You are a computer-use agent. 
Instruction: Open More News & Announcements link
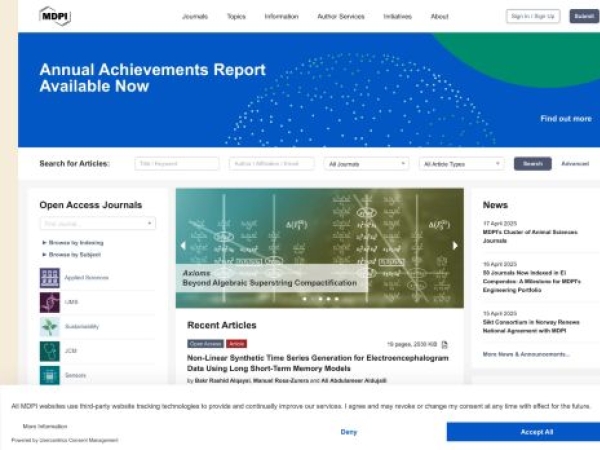pyautogui.click(x=526, y=354)
